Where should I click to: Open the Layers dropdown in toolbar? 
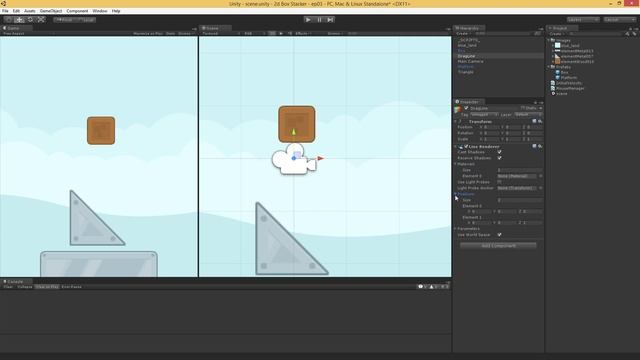pos(583,20)
